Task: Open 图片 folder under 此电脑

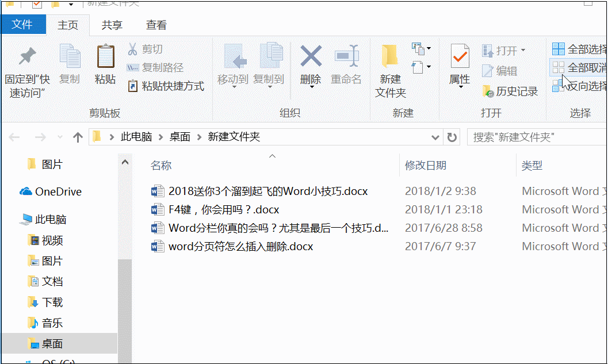Action: (45, 261)
